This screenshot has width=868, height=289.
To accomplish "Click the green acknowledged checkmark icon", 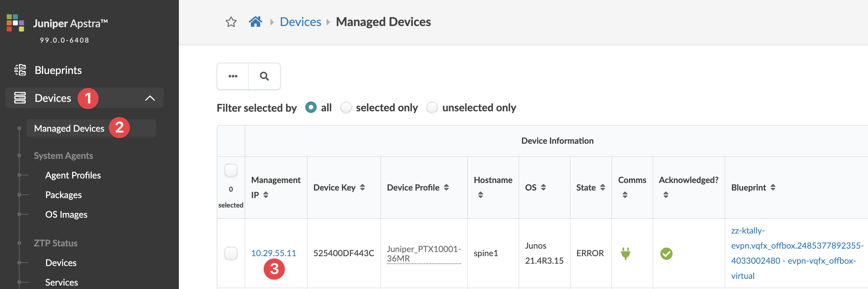I will [x=666, y=254].
